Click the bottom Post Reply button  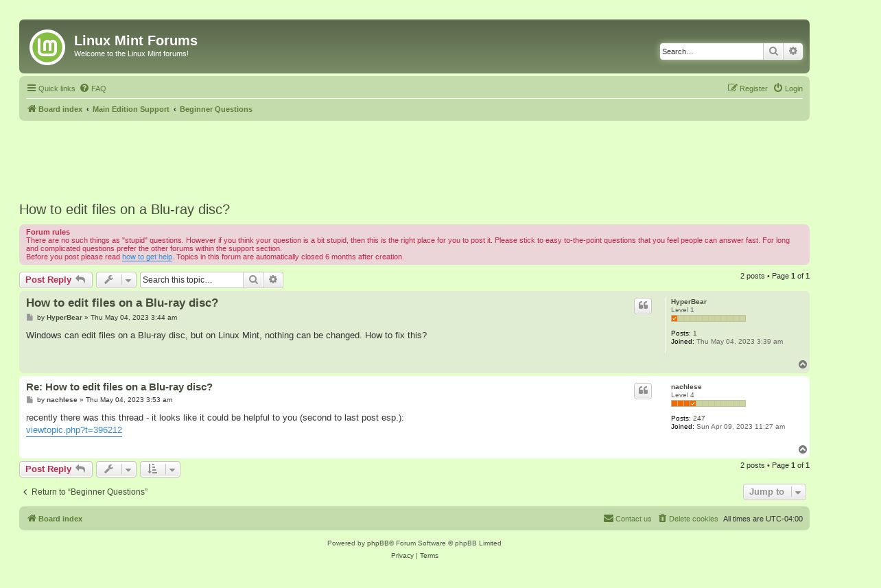[x=56, y=469]
